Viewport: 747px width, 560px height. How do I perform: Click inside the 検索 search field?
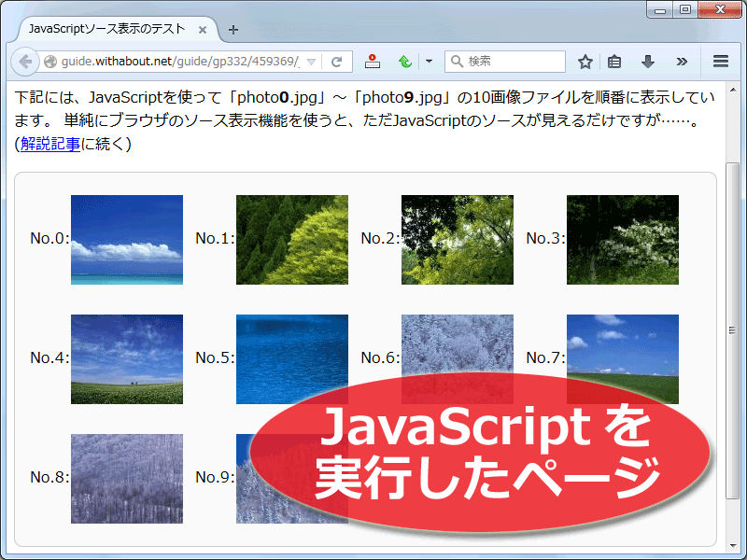click(x=514, y=62)
